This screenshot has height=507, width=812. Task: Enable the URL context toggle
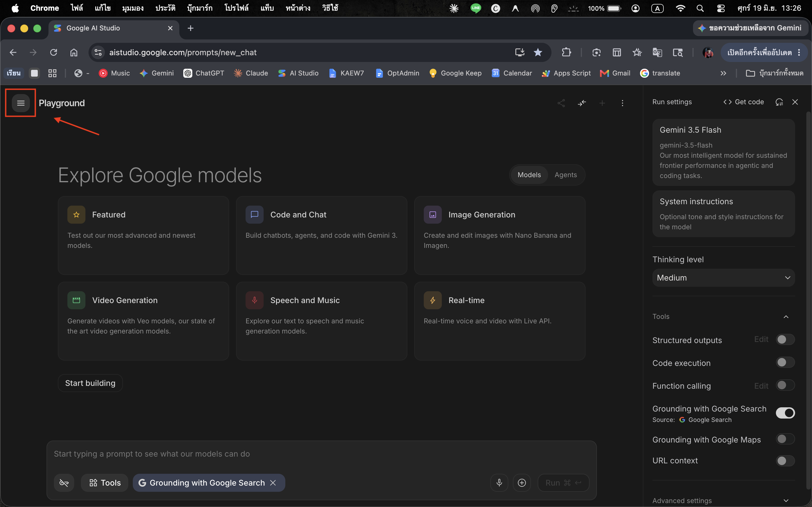coord(785,461)
